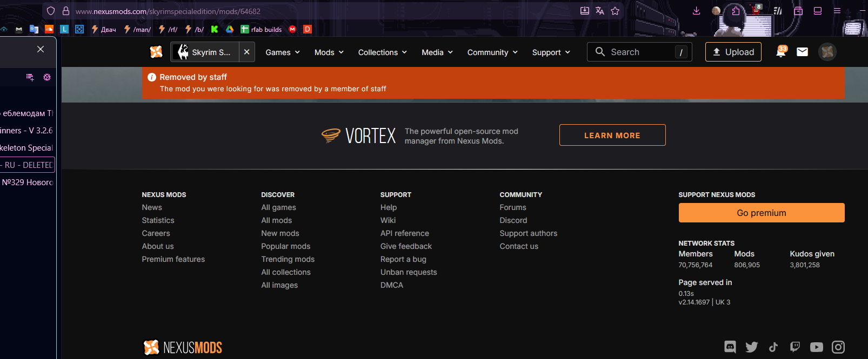Open the Support authors footer link
Screen dimensions: 868x359
pos(529,233)
